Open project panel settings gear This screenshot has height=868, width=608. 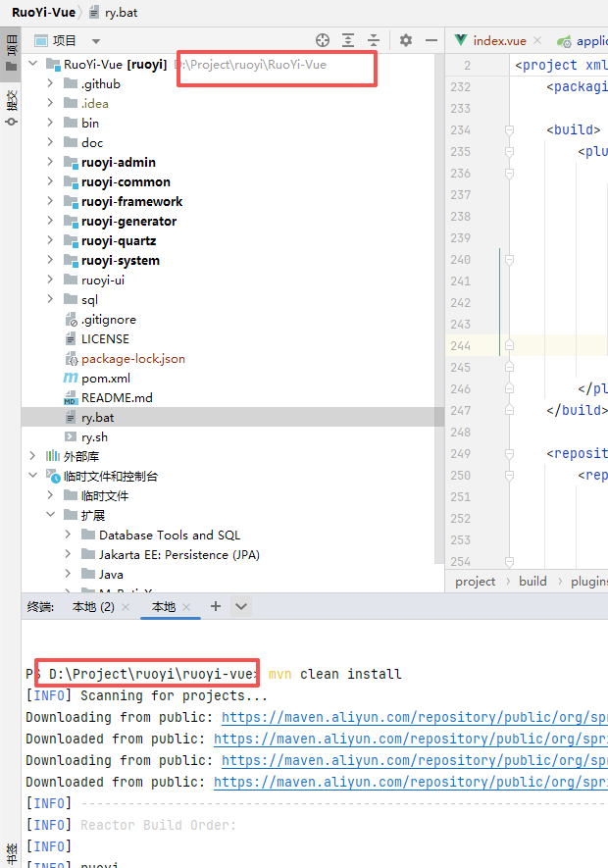406,40
